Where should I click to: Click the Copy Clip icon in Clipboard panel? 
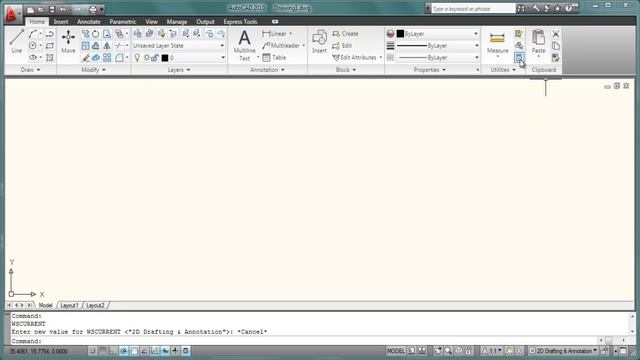click(x=556, y=46)
